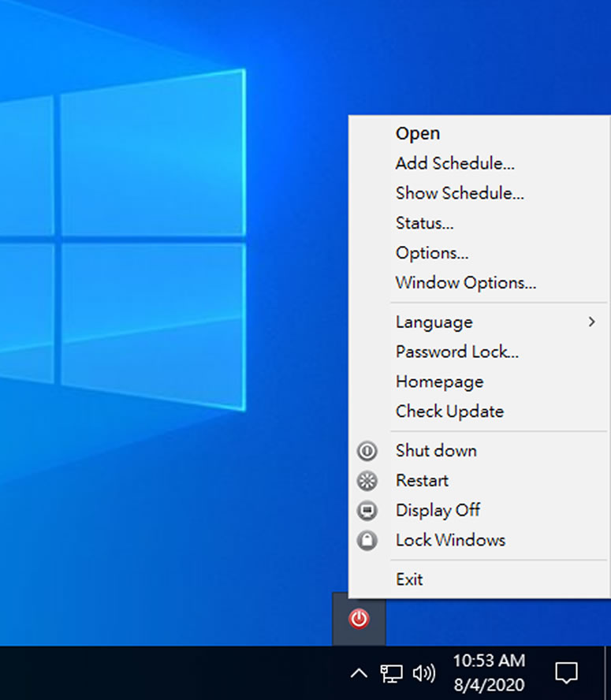Click the Shut down power icon

point(367,451)
